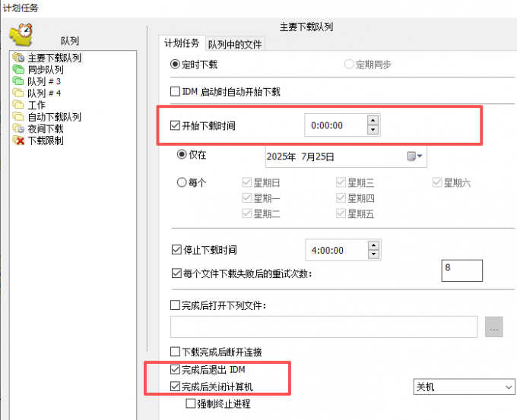Click the 下载限制 red X icon
Image resolution: width=517 pixels, height=420 pixels.
[18, 141]
